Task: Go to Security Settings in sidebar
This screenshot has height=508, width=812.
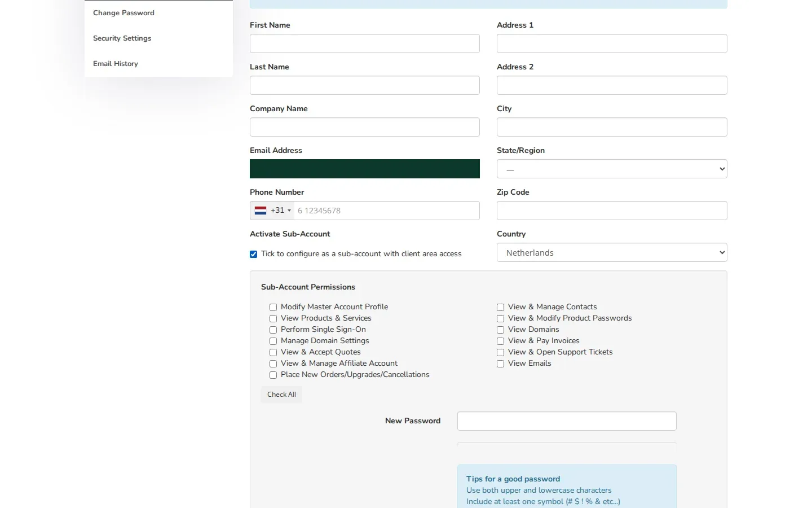Action: pyautogui.click(x=122, y=38)
